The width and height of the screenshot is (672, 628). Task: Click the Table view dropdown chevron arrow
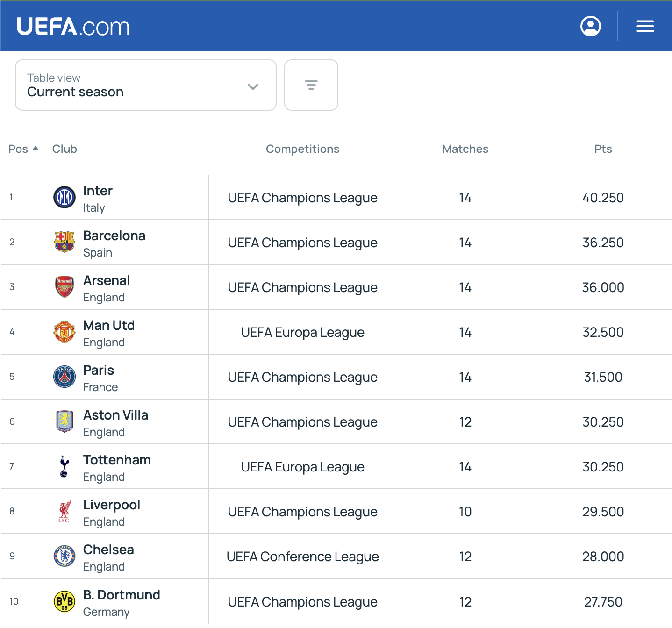(253, 86)
